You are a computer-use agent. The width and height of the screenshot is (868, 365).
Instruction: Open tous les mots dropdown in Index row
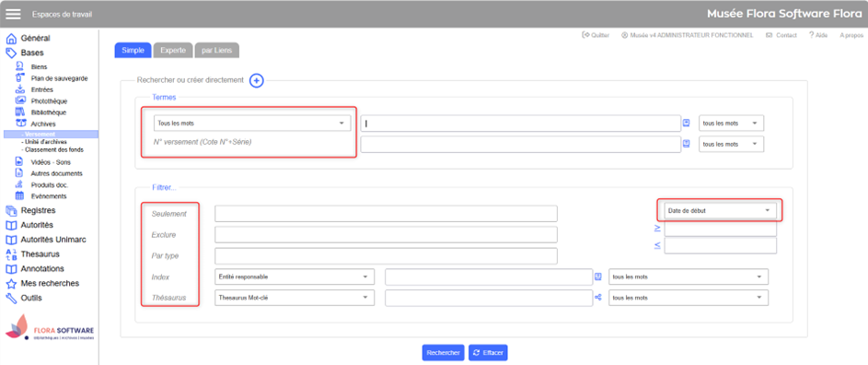(x=689, y=277)
